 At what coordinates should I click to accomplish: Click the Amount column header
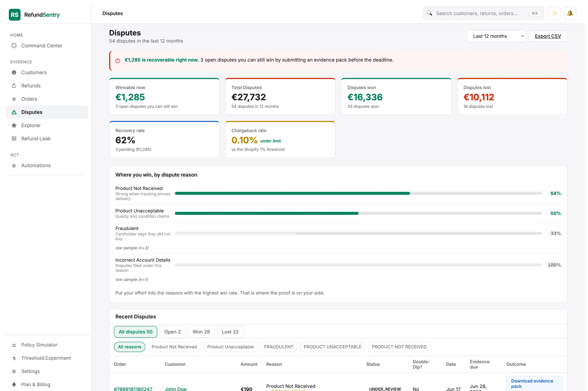tap(249, 364)
